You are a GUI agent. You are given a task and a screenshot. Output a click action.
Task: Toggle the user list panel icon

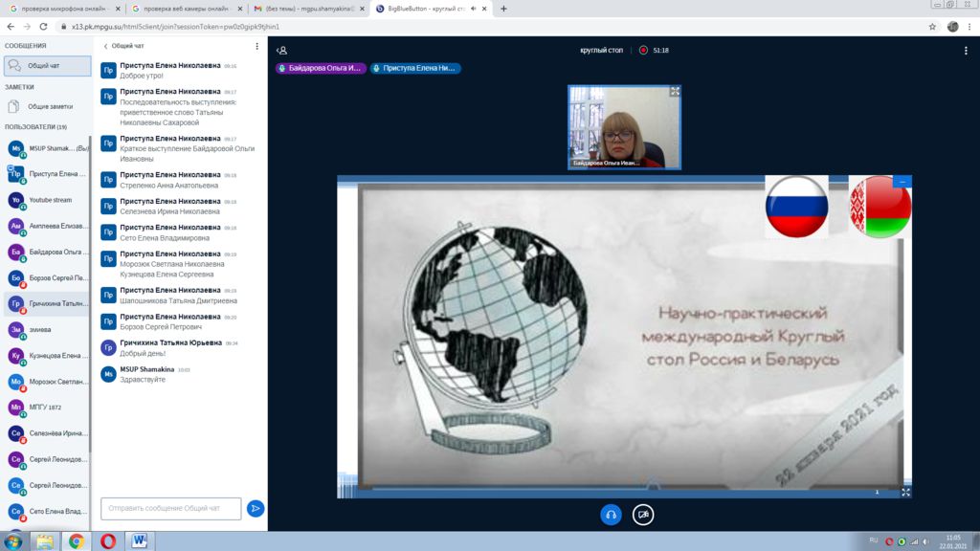click(281, 50)
